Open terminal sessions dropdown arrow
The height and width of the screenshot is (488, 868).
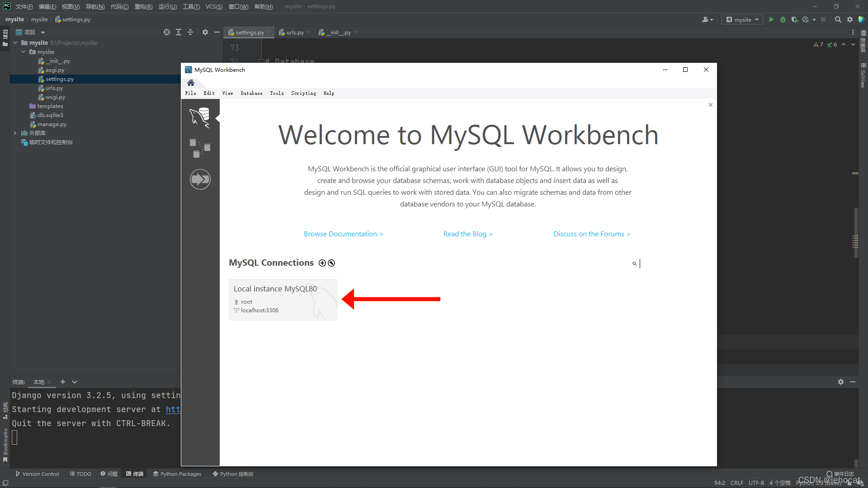coord(75,382)
